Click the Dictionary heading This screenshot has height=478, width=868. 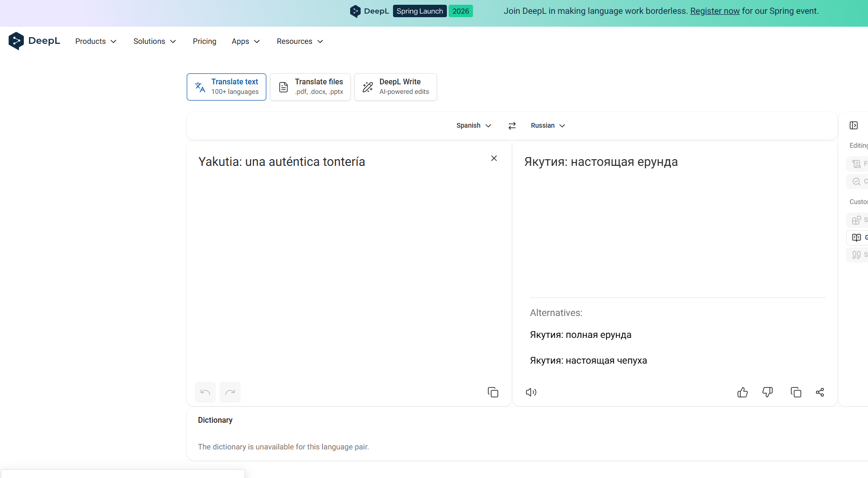point(215,420)
